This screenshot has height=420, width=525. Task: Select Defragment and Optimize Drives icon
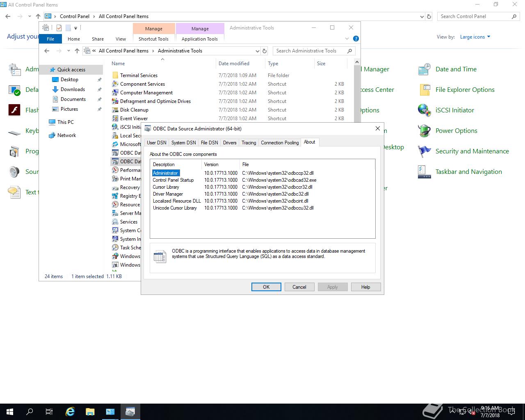(115, 101)
